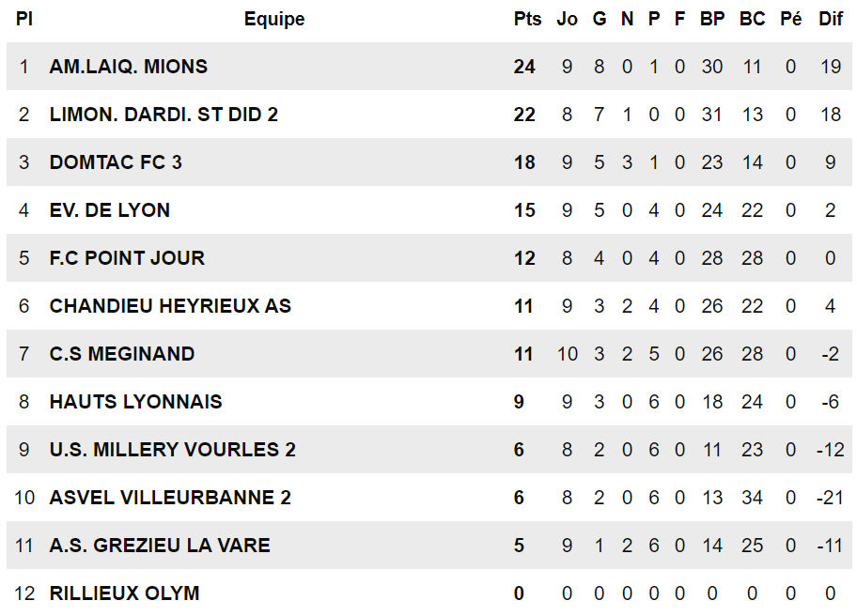
Task: Click the Equipe column header
Action: click(274, 19)
